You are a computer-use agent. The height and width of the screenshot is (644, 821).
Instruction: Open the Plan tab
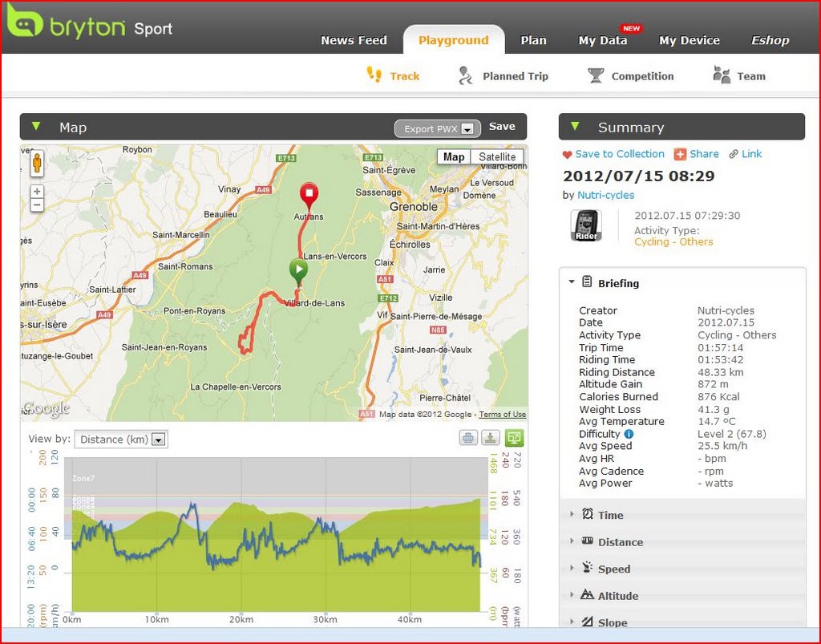pos(533,40)
